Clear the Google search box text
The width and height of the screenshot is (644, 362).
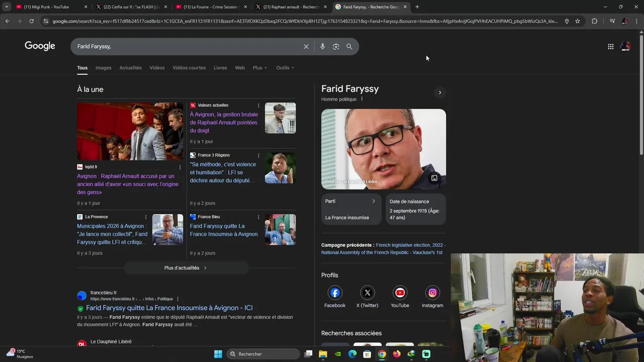pyautogui.click(x=306, y=46)
